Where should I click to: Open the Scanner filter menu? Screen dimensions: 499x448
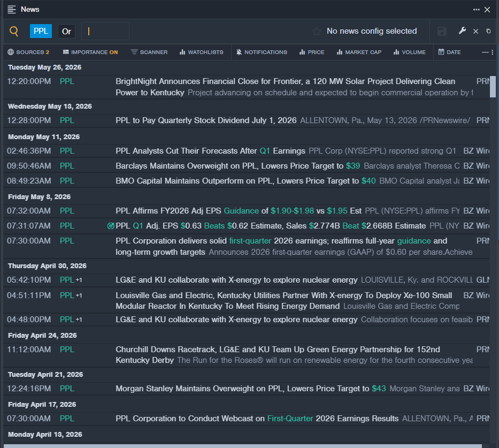[x=149, y=52]
